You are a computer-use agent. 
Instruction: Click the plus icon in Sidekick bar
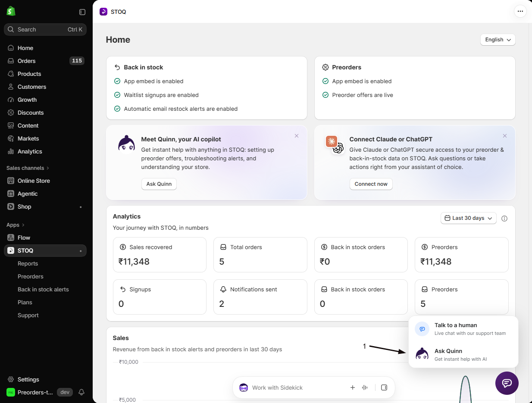[x=353, y=387]
